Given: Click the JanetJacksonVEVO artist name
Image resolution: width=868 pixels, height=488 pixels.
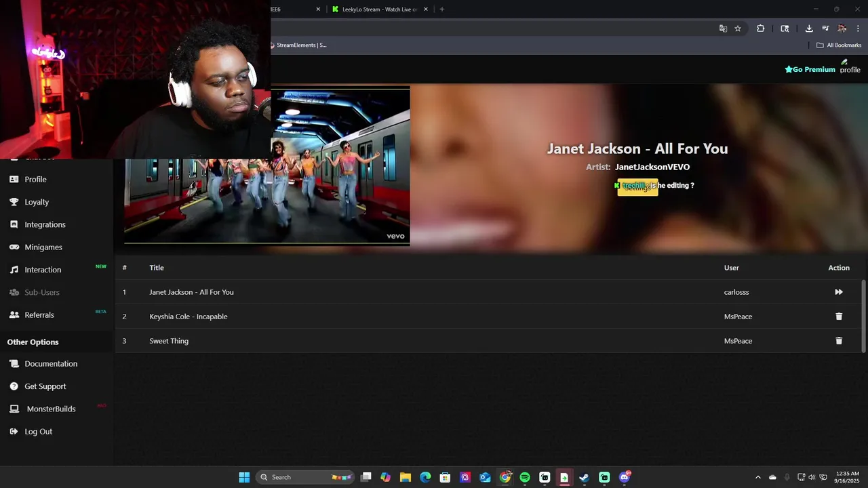Looking at the screenshot, I should (652, 167).
